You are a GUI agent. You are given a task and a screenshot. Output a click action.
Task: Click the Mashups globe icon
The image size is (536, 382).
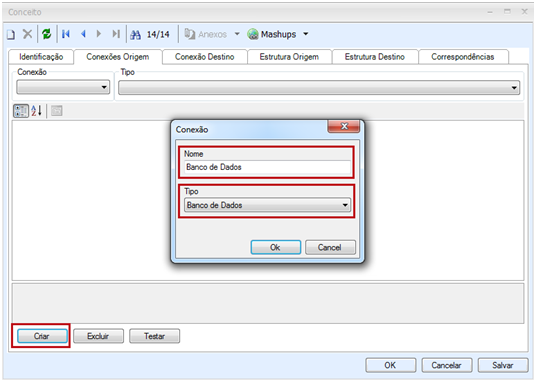253,34
